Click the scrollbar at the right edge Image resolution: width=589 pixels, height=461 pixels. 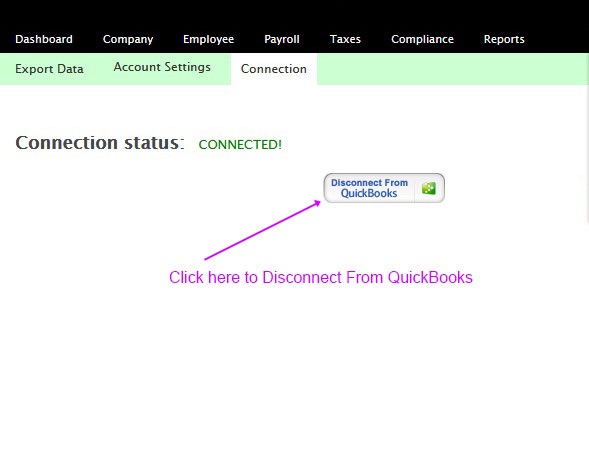point(587,154)
